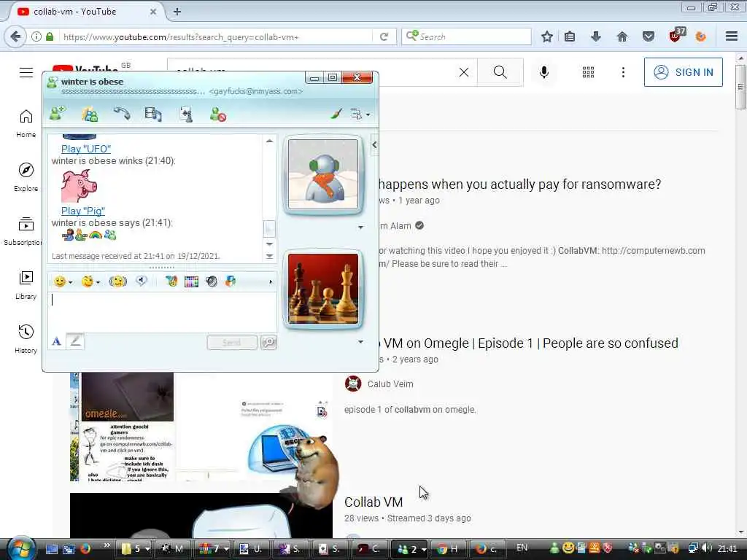Collapse the display picture side panel
The height and width of the screenshot is (560, 747).
(x=374, y=145)
